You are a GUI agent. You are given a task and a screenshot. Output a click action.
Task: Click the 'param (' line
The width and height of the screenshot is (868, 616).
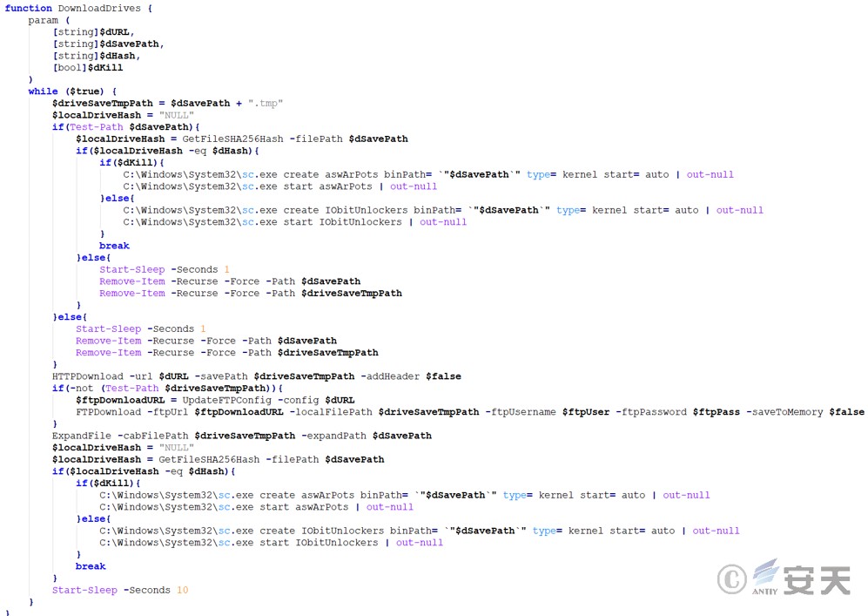pyautogui.click(x=49, y=21)
